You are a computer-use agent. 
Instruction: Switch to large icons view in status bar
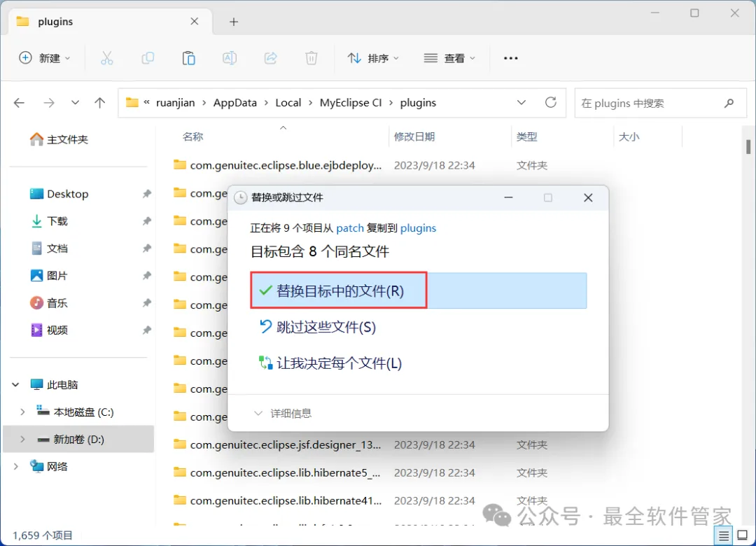(743, 535)
